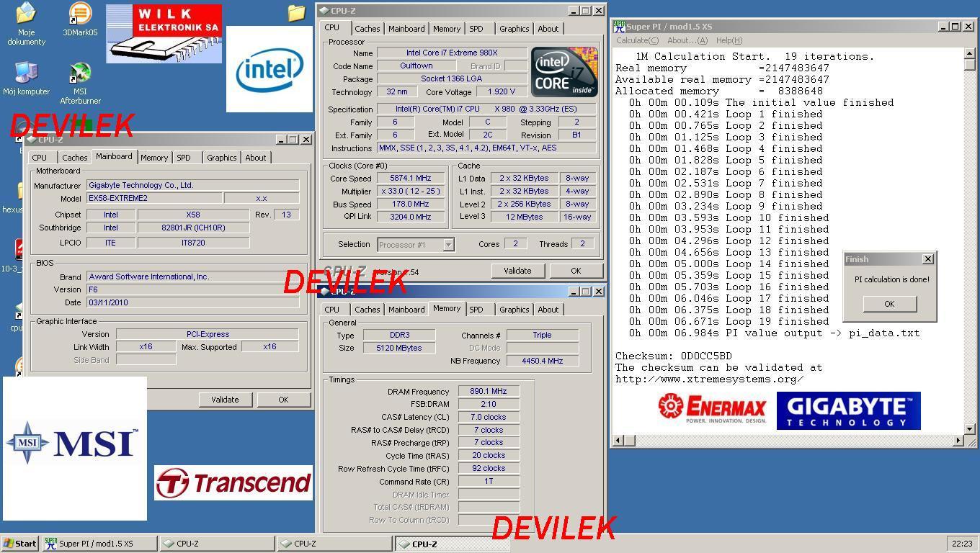Click the memory Size 5120 MBytes field

(x=398, y=348)
